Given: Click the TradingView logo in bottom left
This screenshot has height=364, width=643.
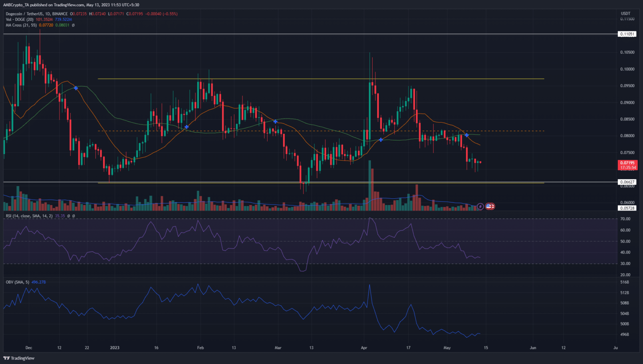Looking at the screenshot, I should (x=19, y=358).
